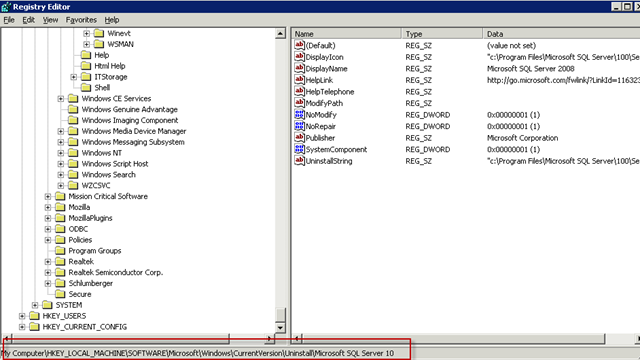Viewport: 640px width, 360px height.
Task: Click the tree pane scroll down arrow
Action: [x=280, y=328]
